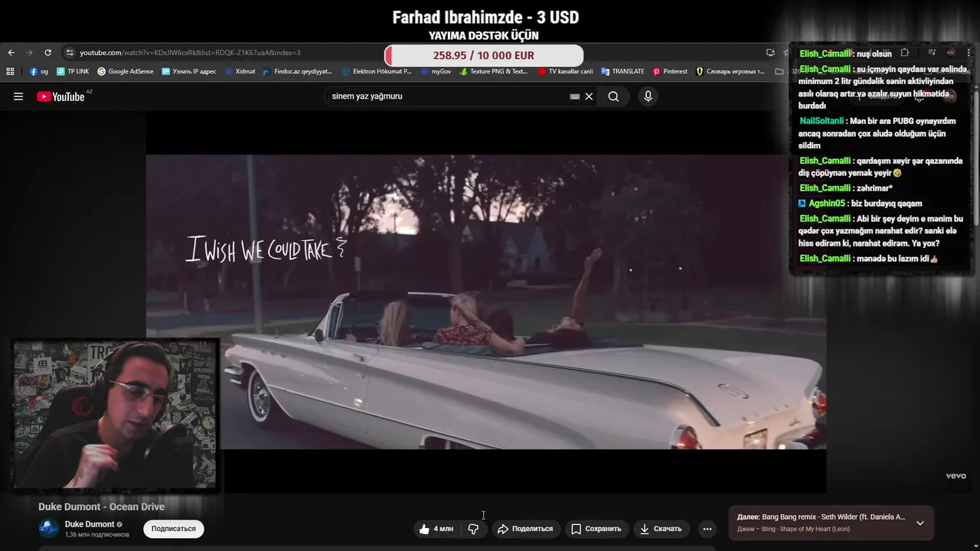Open the YouTube hamburger guide menu

(18, 96)
